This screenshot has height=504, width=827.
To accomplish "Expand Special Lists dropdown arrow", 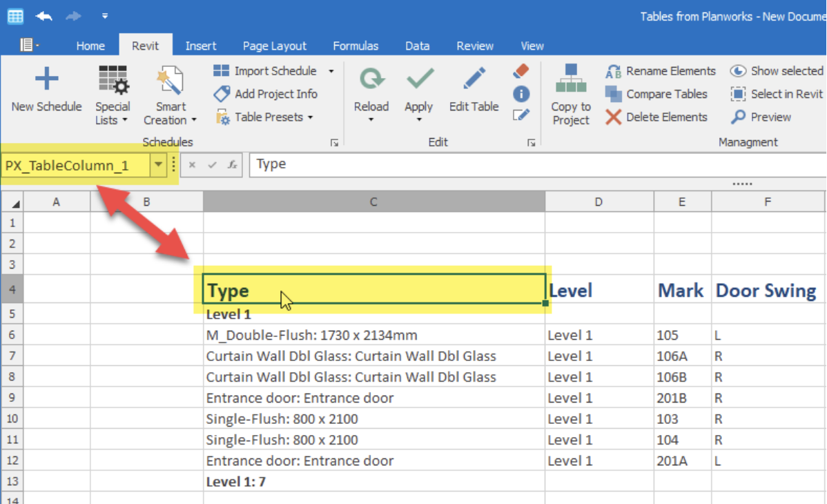I will [125, 120].
